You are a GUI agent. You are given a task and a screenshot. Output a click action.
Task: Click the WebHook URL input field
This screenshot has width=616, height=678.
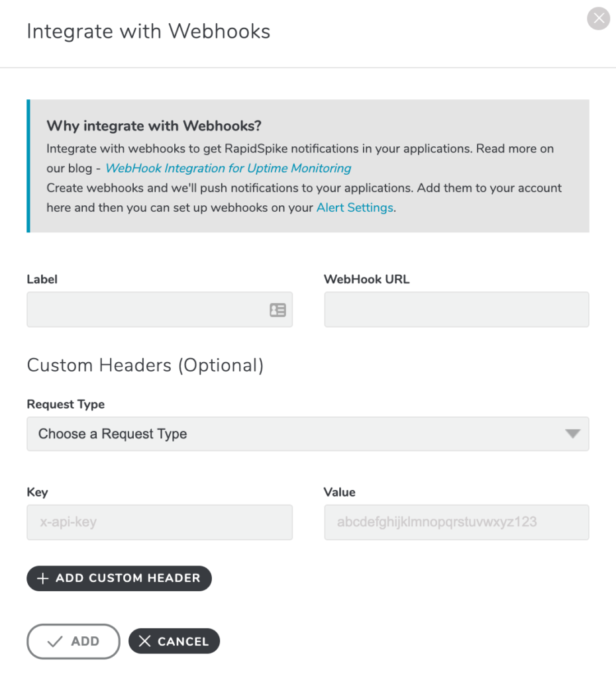coord(456,309)
